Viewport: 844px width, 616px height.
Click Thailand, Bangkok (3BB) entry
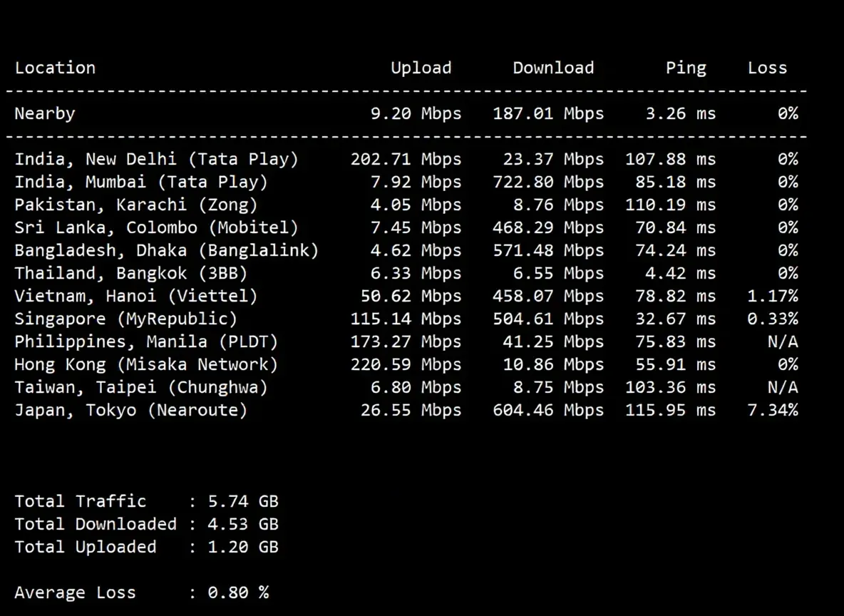[130, 273]
